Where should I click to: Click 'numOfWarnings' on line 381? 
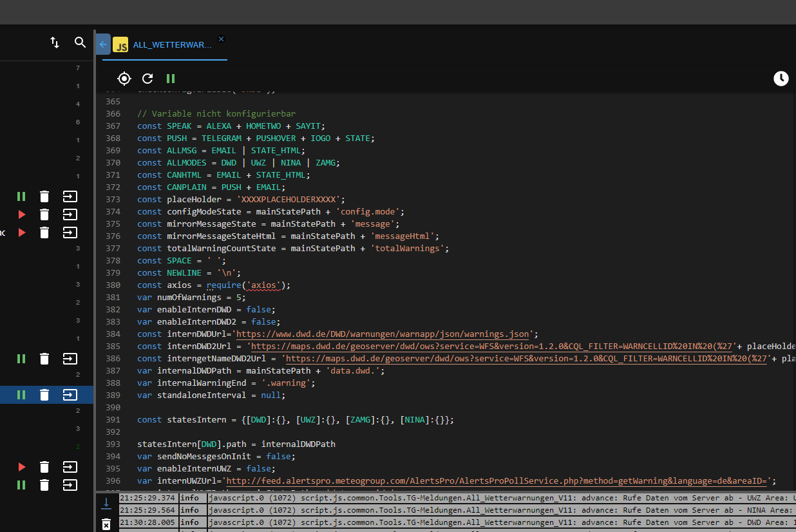point(189,297)
